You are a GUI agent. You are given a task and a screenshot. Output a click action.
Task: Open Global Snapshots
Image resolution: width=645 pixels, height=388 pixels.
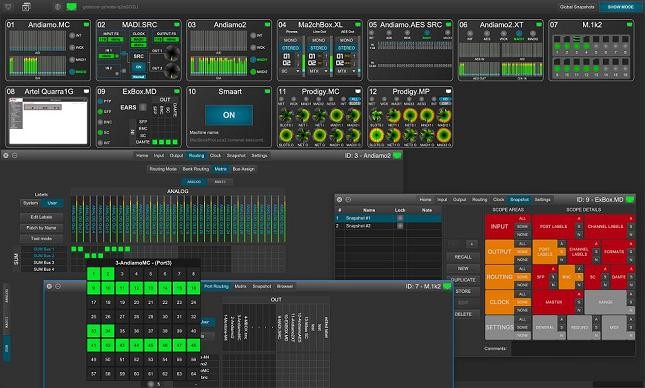click(577, 7)
